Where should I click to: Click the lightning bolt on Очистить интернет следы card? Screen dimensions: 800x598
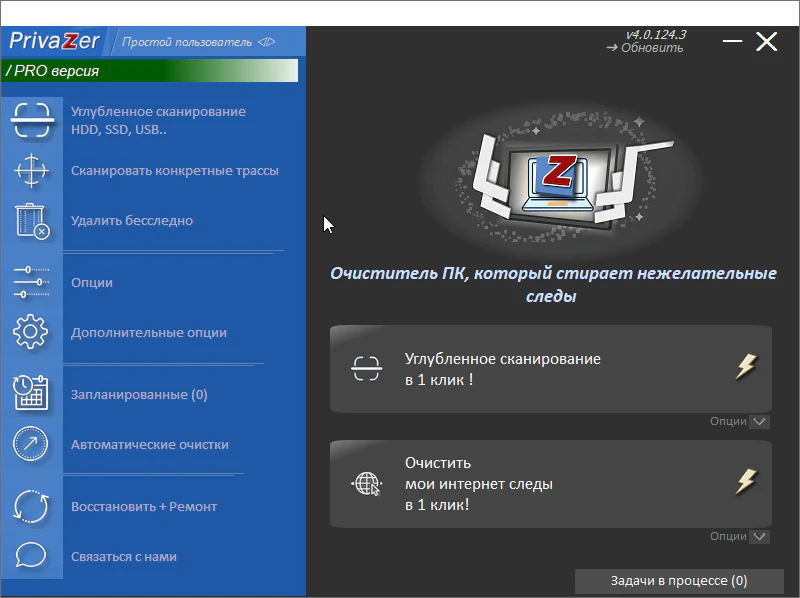pos(746,482)
